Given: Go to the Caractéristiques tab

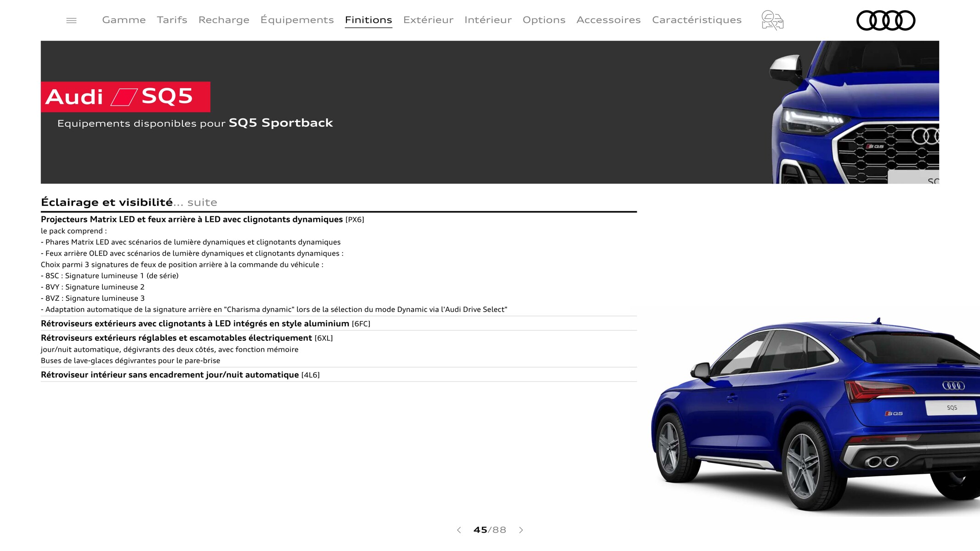Looking at the screenshot, I should (x=697, y=20).
